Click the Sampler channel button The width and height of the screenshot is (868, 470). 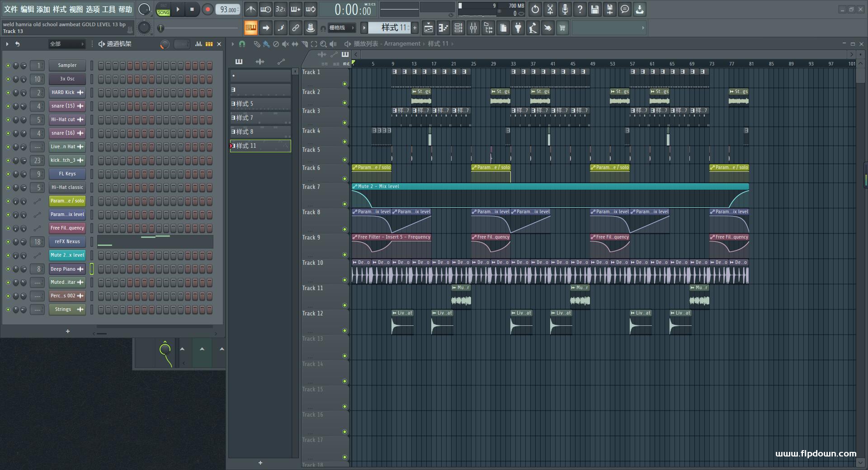(67, 66)
